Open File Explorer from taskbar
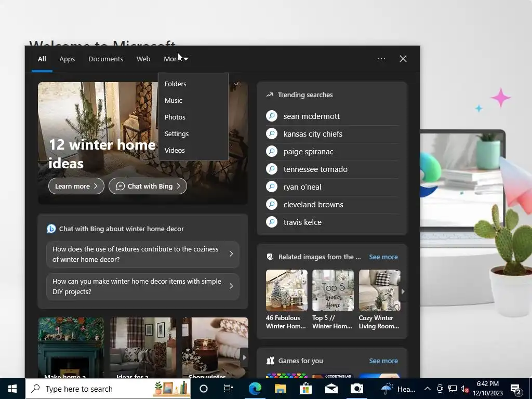Screen dimensions: 532x399 tap(280, 389)
